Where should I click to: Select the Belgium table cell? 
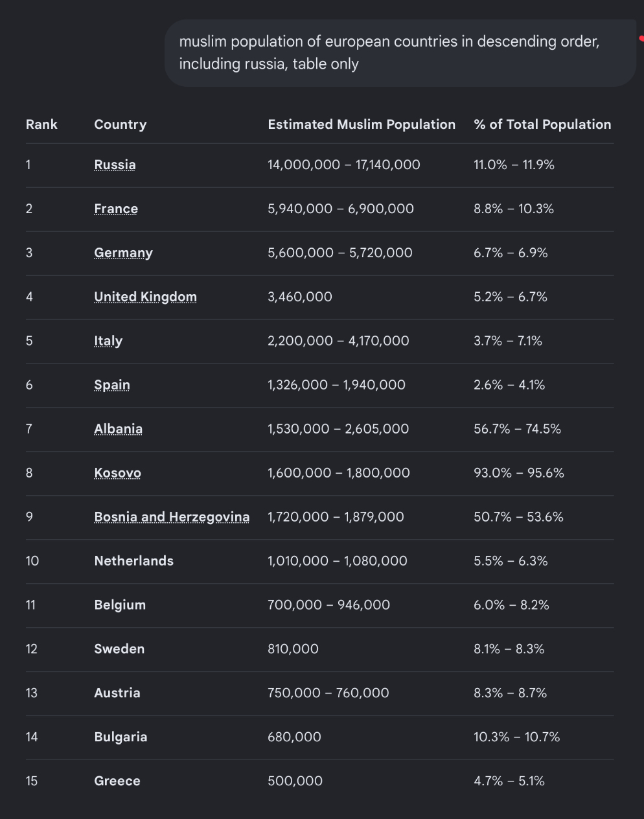click(x=120, y=605)
